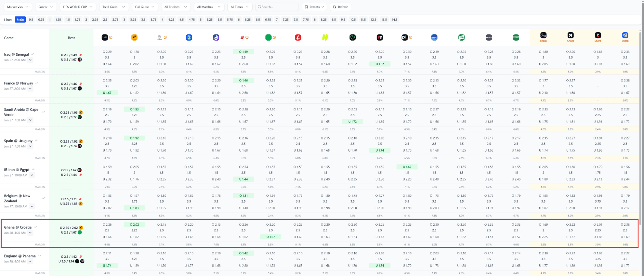This screenshot has height=276, width=644.
Task: Click the purple hand bookmaker logo
Action: click(x=216, y=38)
